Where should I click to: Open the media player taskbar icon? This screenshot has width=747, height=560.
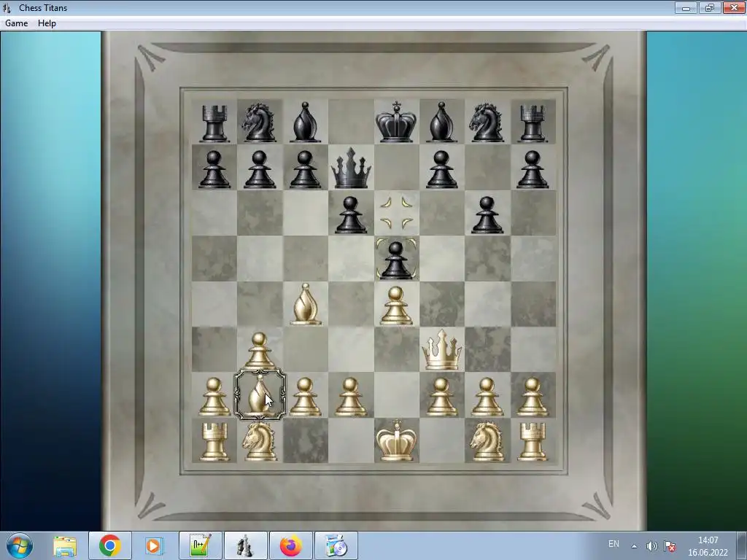pos(154,545)
